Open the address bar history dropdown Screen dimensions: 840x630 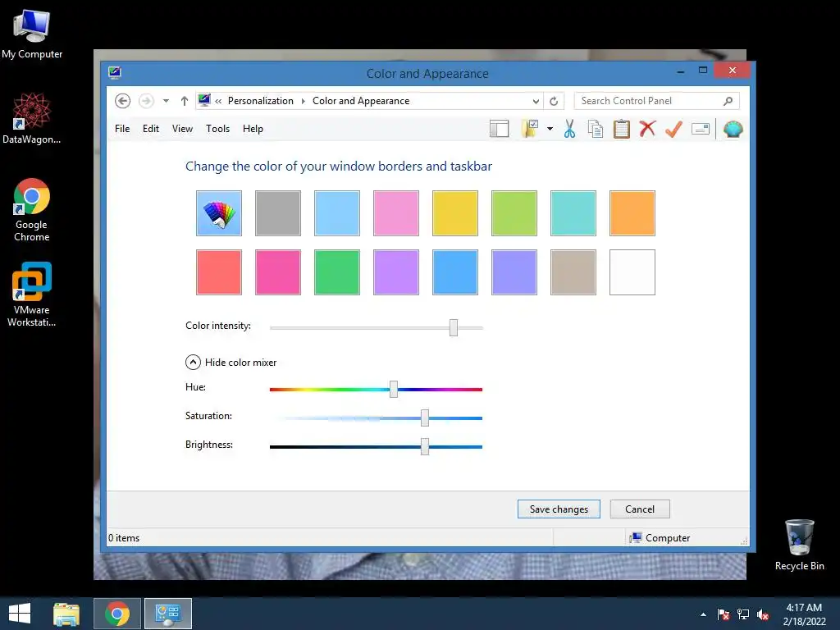(x=536, y=101)
